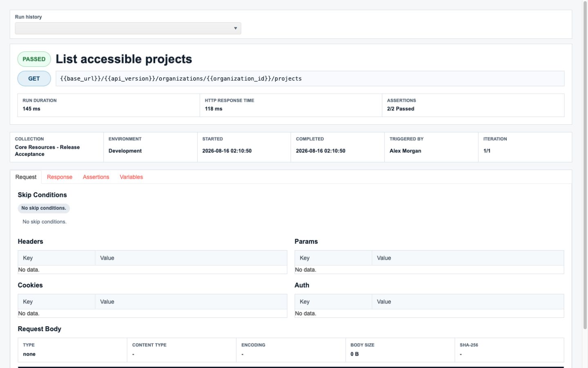Click the 'Request Body' heading
The height and width of the screenshot is (368, 588).
point(39,329)
